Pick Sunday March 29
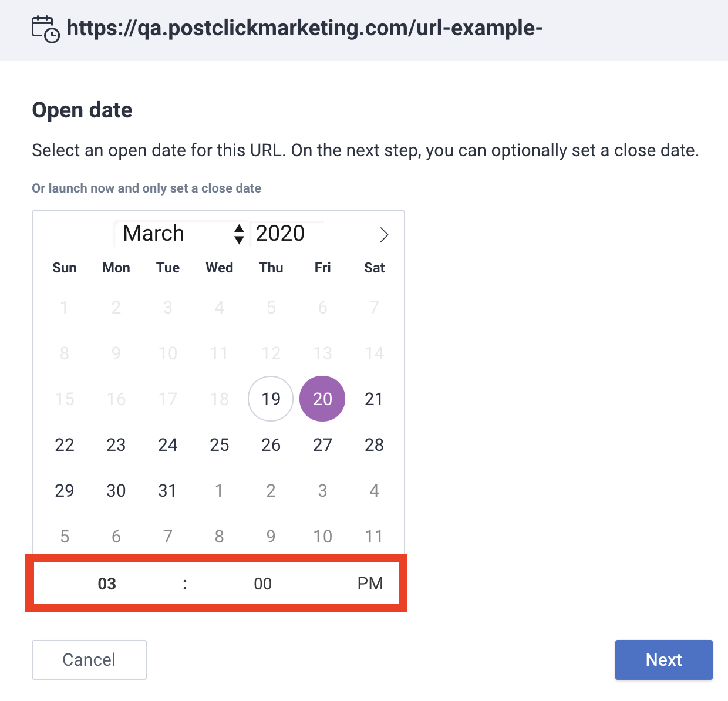728x701 pixels. [65, 490]
